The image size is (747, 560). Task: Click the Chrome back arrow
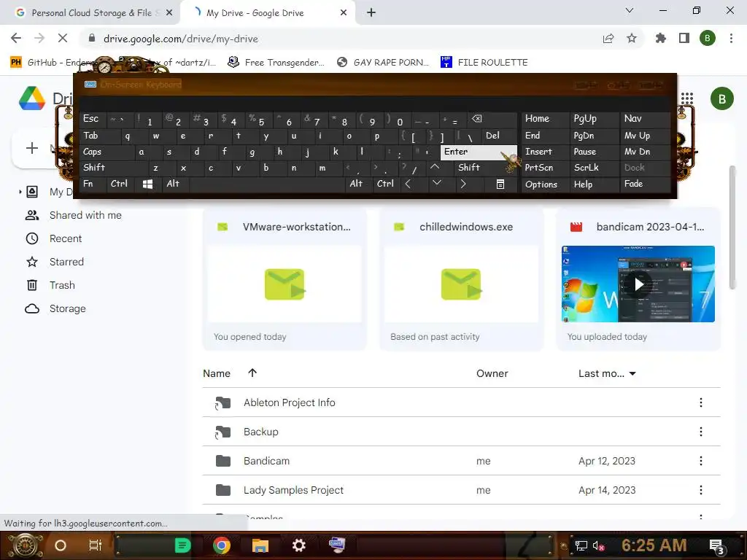pos(16,39)
